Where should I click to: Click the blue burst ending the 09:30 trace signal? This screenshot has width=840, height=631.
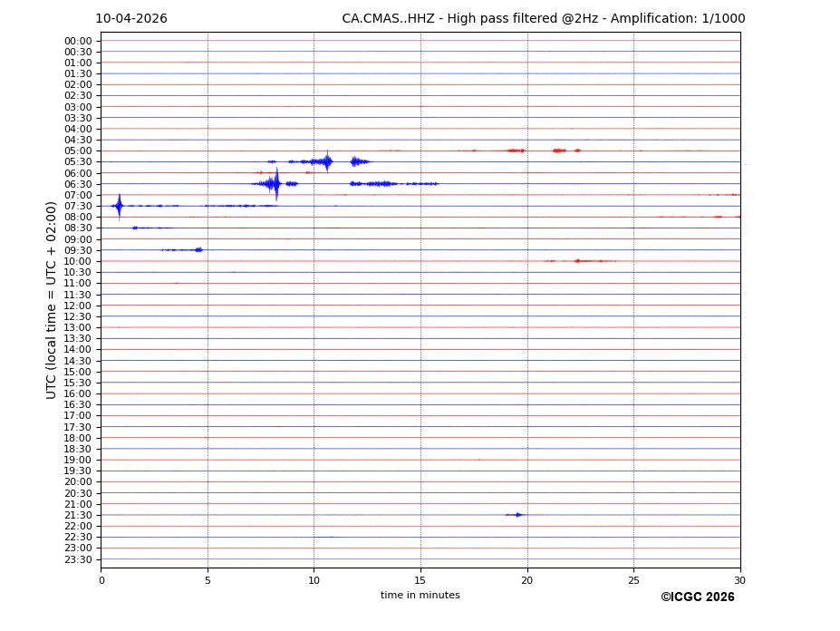tap(198, 249)
